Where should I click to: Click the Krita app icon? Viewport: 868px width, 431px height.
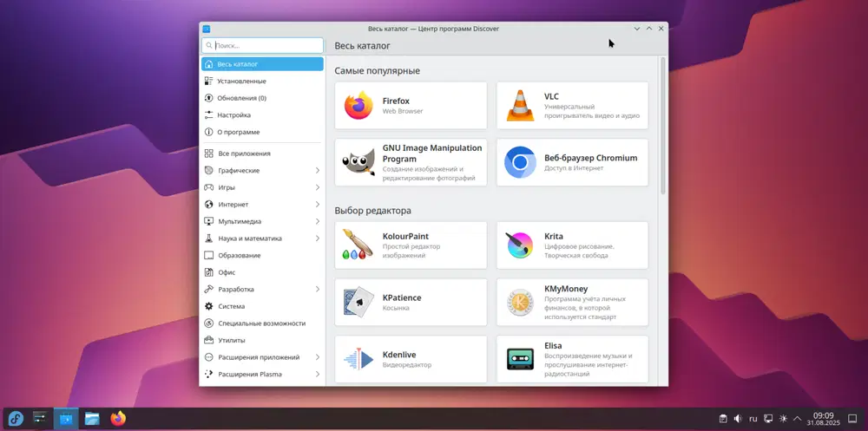click(x=520, y=245)
